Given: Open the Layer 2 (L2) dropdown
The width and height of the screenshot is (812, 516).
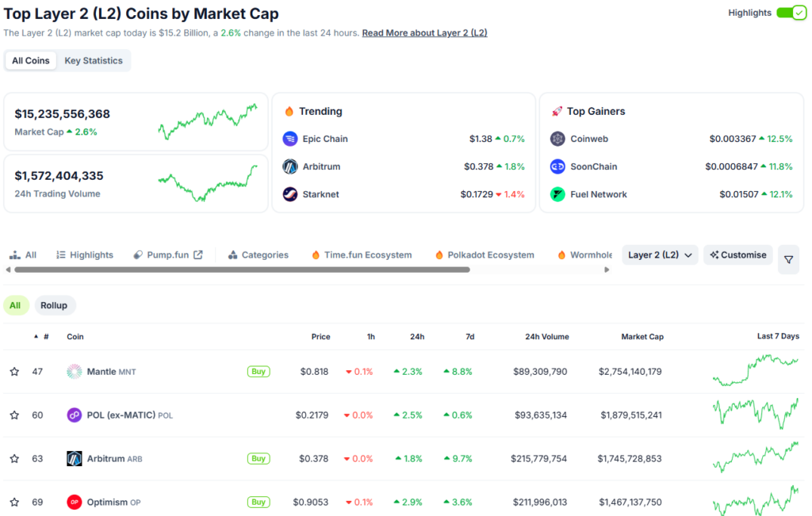Looking at the screenshot, I should pyautogui.click(x=659, y=254).
